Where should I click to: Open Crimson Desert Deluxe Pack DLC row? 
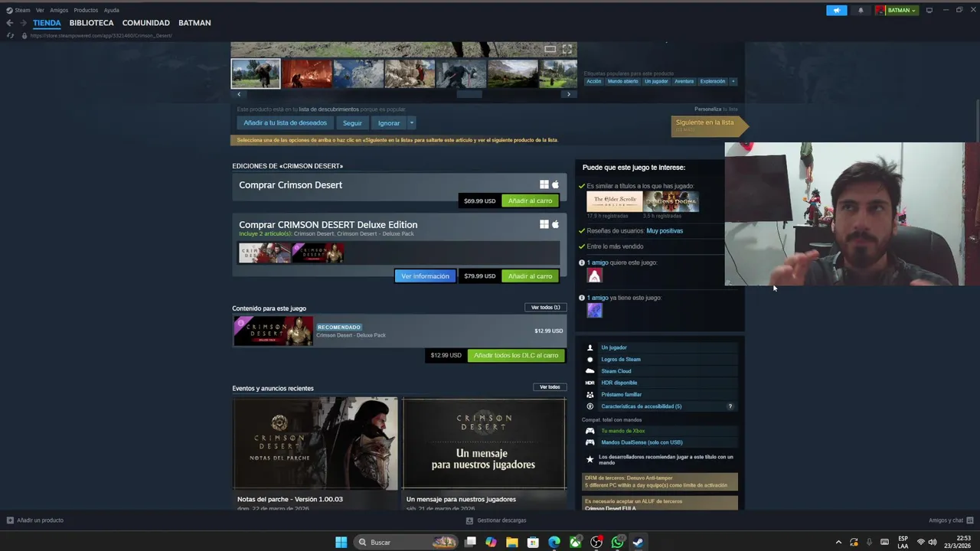tap(399, 331)
